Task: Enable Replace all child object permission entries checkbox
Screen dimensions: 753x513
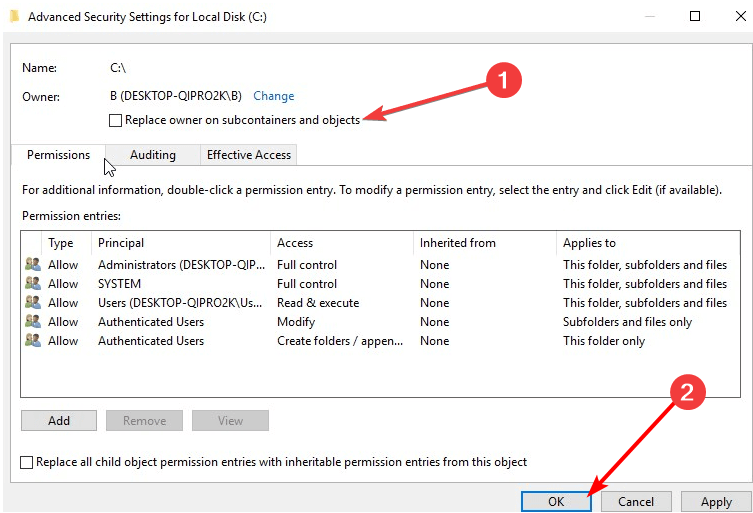Action: (26, 462)
